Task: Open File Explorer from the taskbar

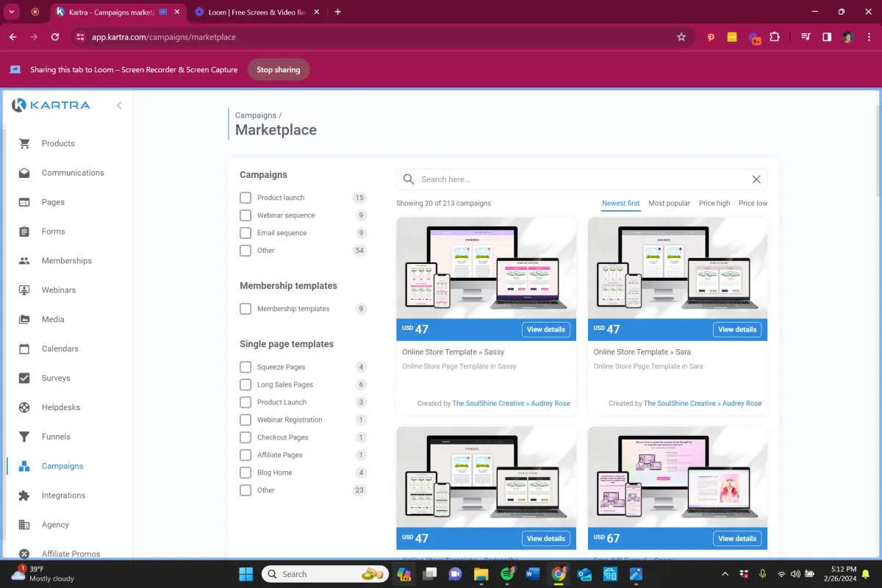Action: click(481, 574)
